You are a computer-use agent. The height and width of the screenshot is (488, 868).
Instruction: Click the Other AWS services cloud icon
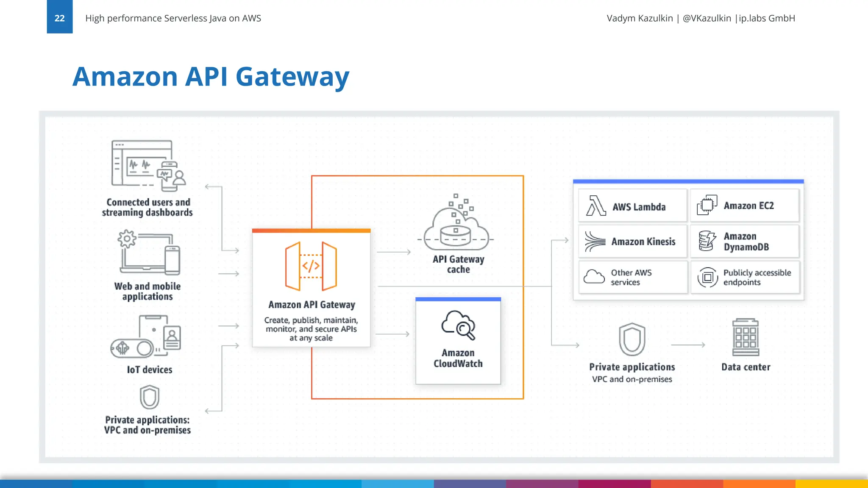click(594, 277)
